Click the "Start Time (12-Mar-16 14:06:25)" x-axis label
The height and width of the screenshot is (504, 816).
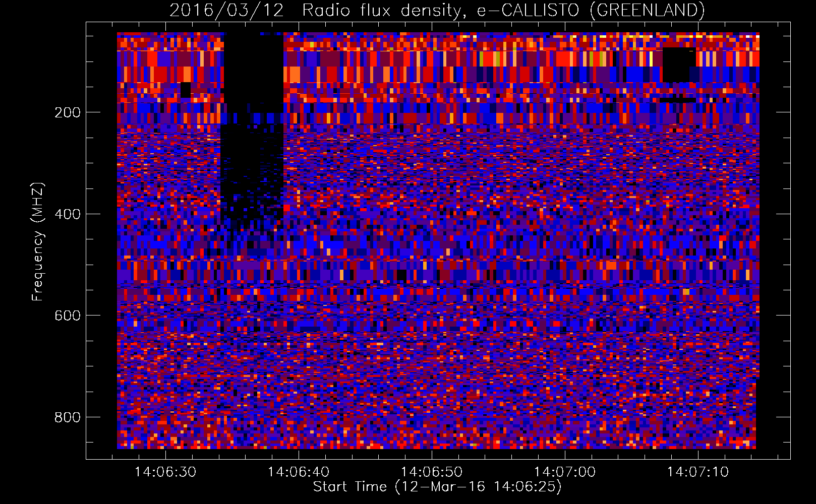click(437, 487)
